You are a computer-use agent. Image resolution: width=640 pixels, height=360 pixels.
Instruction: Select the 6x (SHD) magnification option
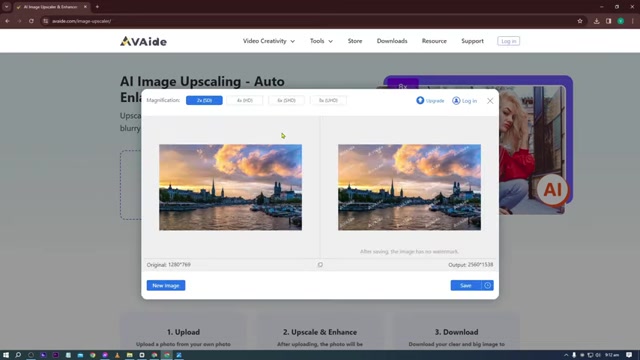[286, 100]
